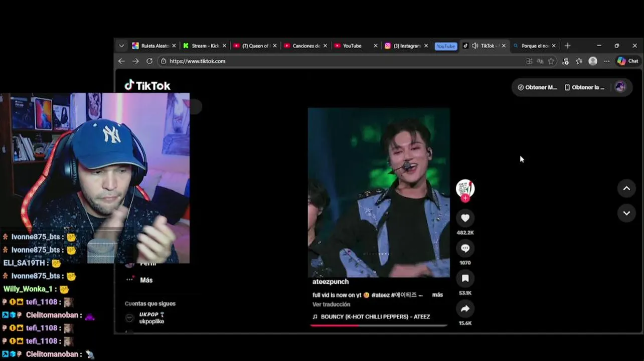Reload the page with the refresh icon
Image resolution: width=644 pixels, height=361 pixels.
(x=149, y=61)
